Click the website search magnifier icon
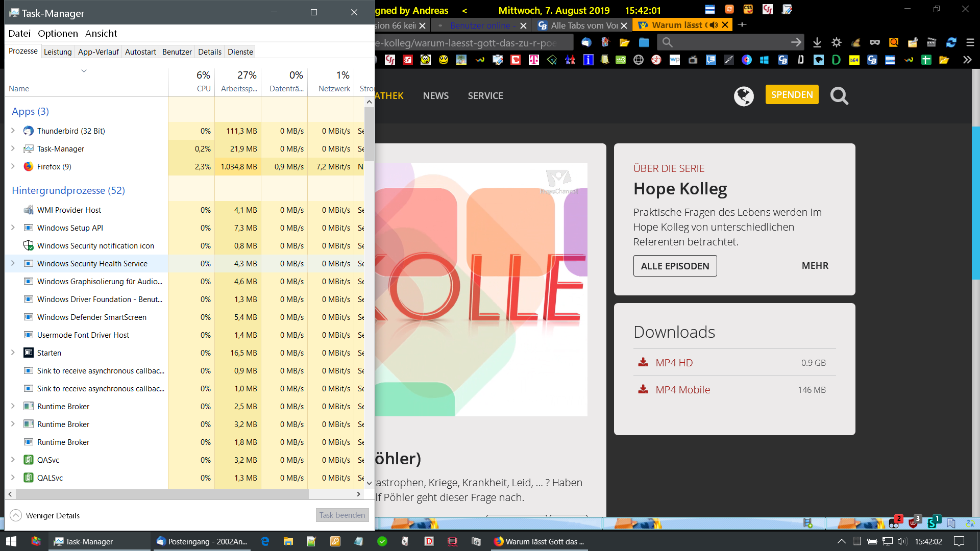The image size is (980, 551). point(839,95)
